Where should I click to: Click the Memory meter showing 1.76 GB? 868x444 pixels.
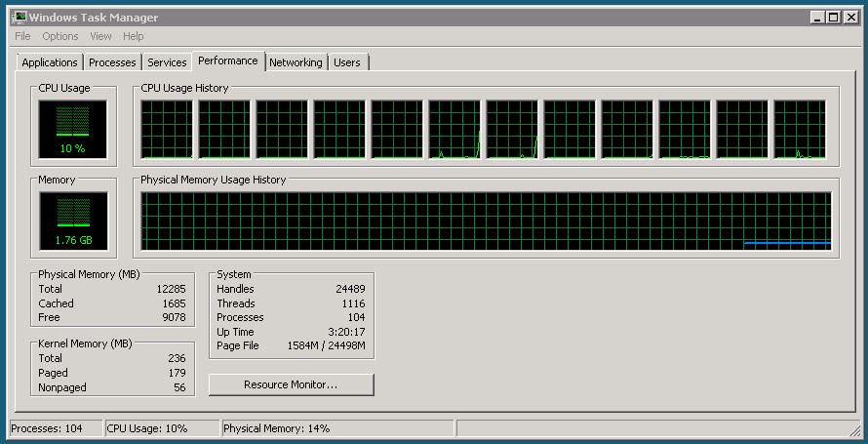point(73,222)
